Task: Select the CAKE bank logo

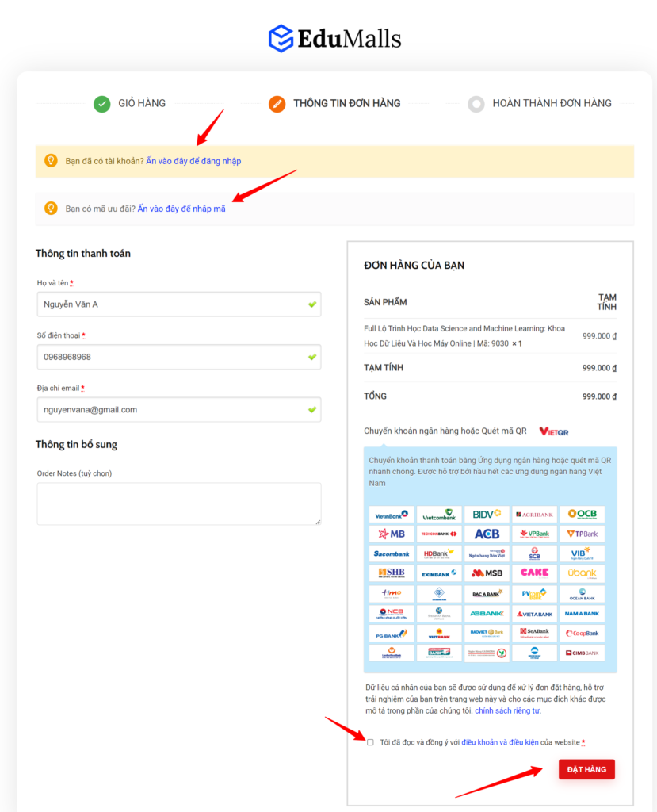Action: (x=534, y=573)
